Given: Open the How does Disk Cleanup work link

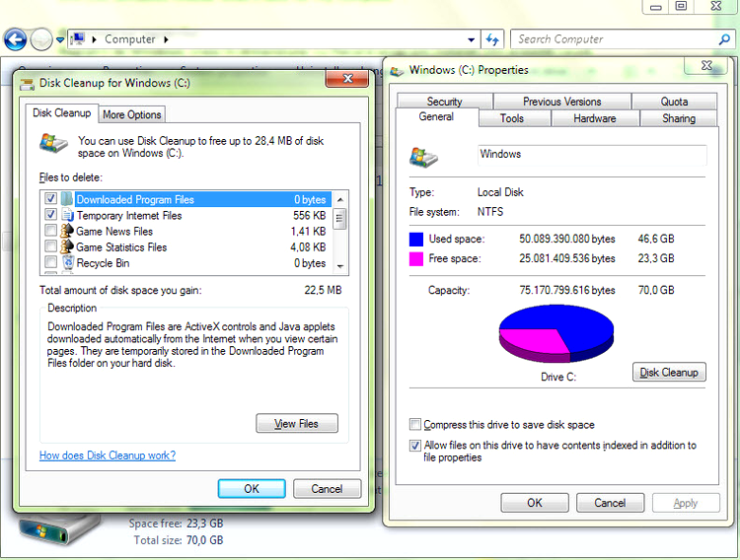Looking at the screenshot, I should coord(108,455).
